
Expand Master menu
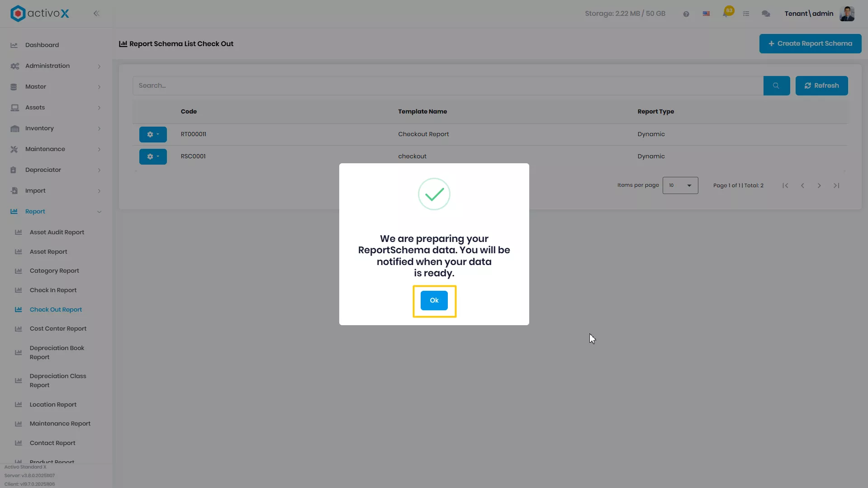56,87
